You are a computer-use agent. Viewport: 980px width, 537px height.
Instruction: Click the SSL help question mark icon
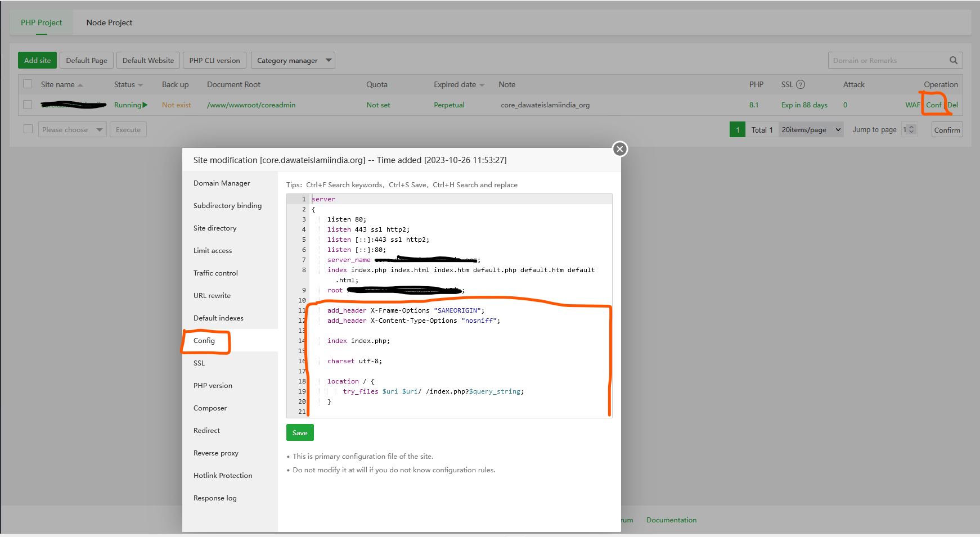click(801, 84)
